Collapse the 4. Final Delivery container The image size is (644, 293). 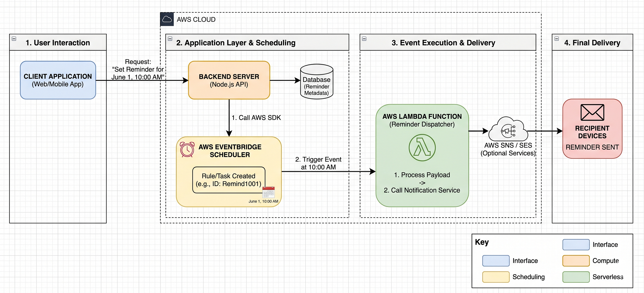[x=557, y=39]
